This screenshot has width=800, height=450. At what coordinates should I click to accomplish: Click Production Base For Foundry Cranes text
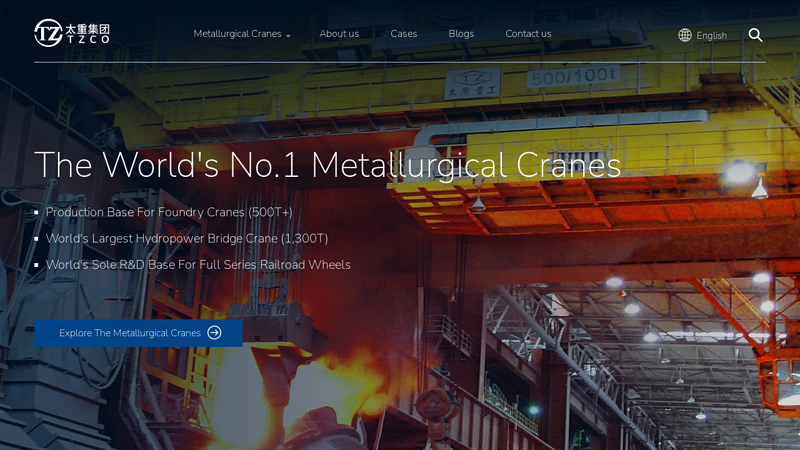pyautogui.click(x=169, y=212)
